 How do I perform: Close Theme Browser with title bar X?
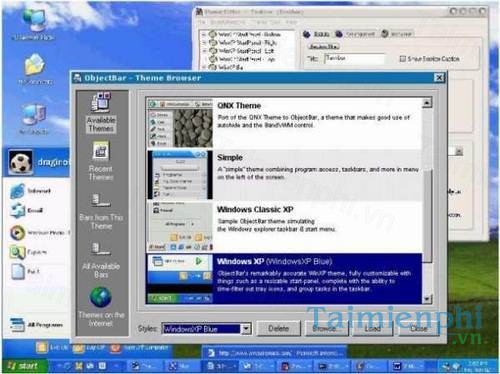tap(439, 78)
